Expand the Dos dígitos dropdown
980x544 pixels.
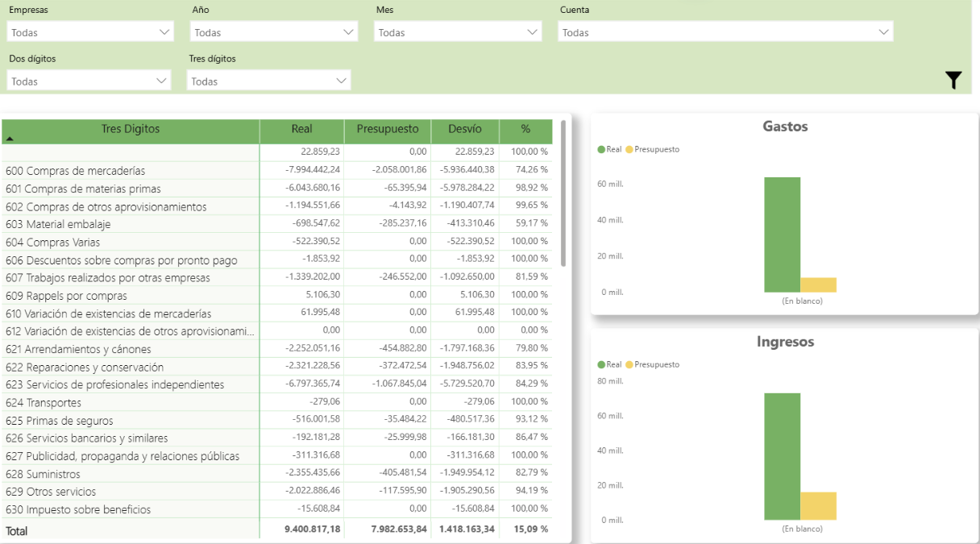(89, 81)
